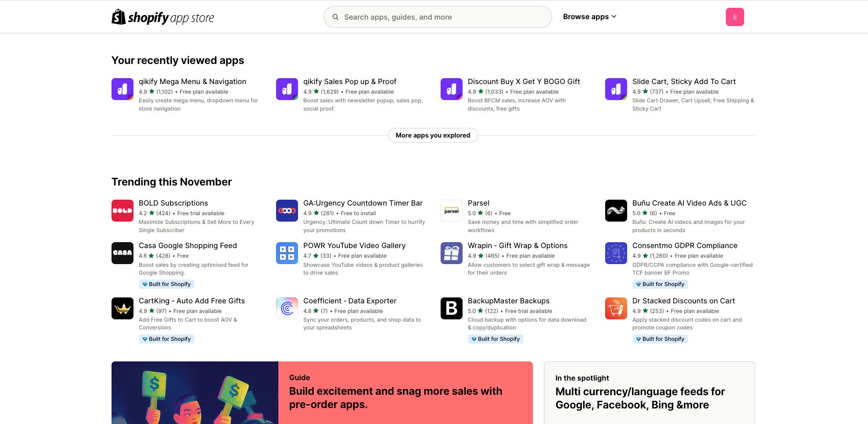Open Slide Cart, Sticky Add To Cart icon

pyautogui.click(x=616, y=89)
